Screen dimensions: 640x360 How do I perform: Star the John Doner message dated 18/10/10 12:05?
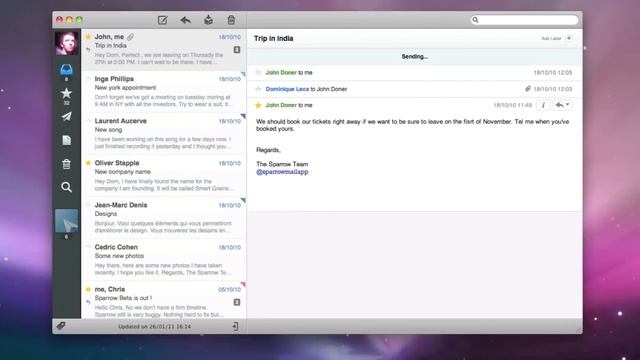coord(258,72)
